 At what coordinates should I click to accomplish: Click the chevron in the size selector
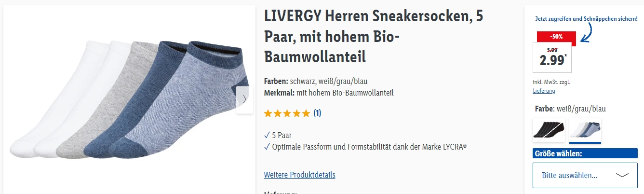(622, 175)
